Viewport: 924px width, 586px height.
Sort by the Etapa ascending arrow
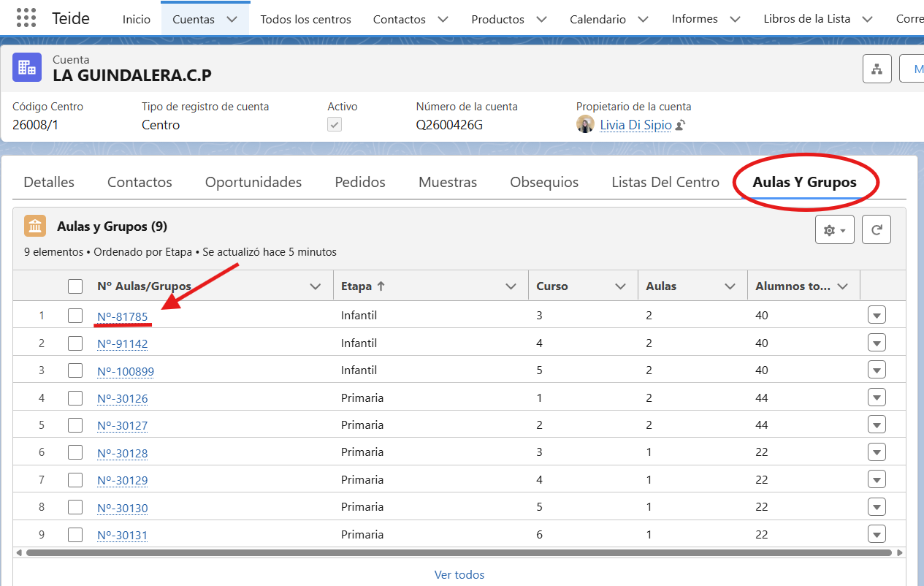coord(381,286)
